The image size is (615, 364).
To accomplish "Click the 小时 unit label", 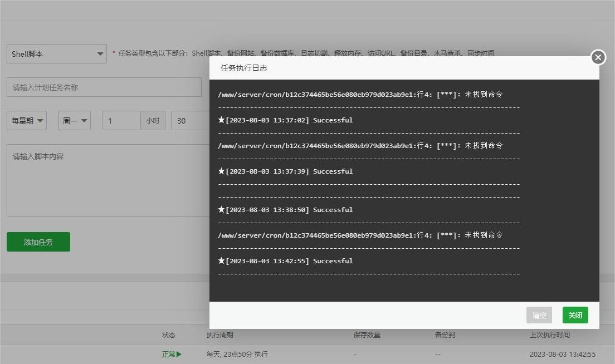I will click(x=153, y=121).
